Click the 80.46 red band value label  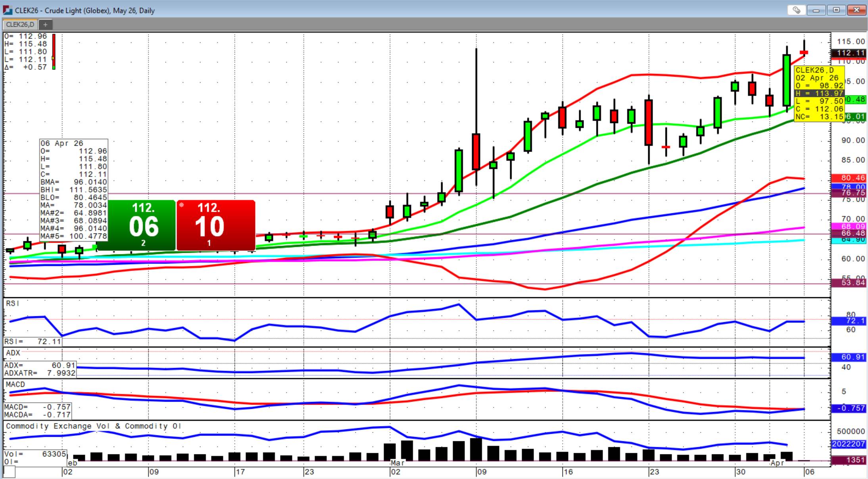848,178
